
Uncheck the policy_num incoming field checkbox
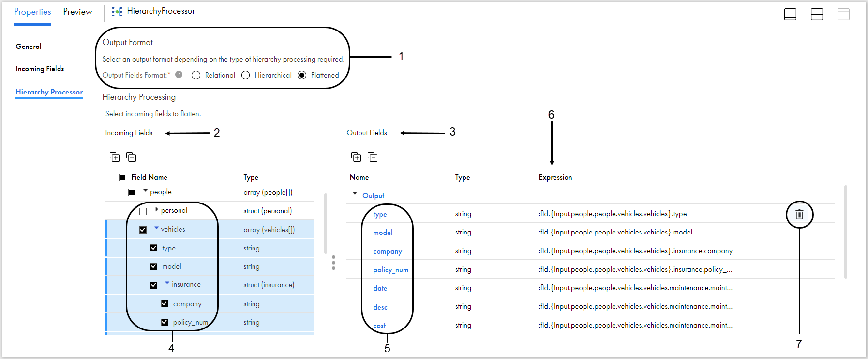click(x=165, y=322)
